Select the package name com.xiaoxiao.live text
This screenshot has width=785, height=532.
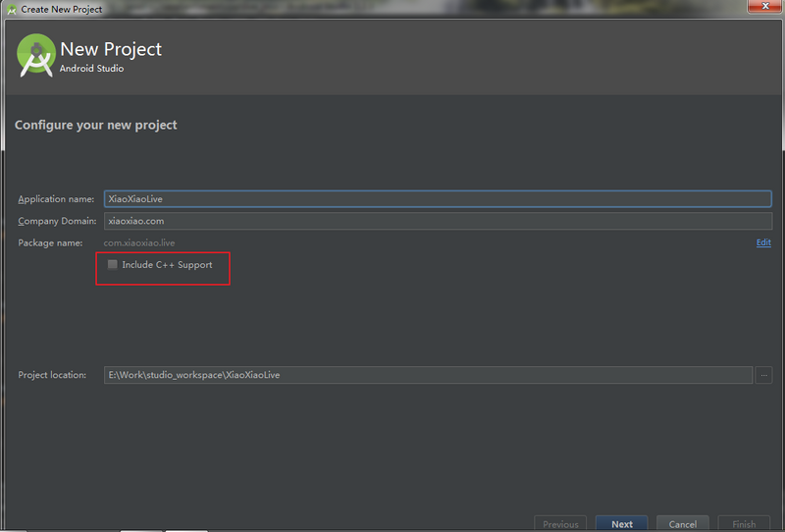pyautogui.click(x=139, y=243)
